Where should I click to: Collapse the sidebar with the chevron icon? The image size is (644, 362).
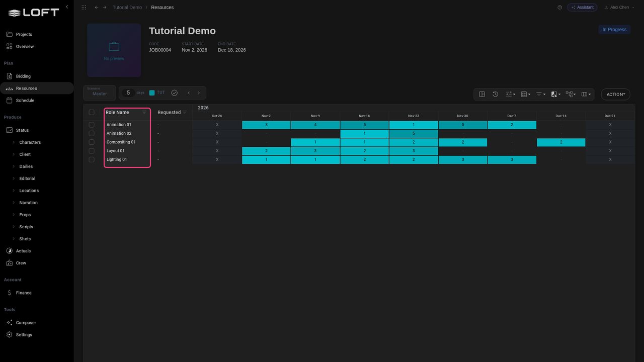[x=67, y=7]
